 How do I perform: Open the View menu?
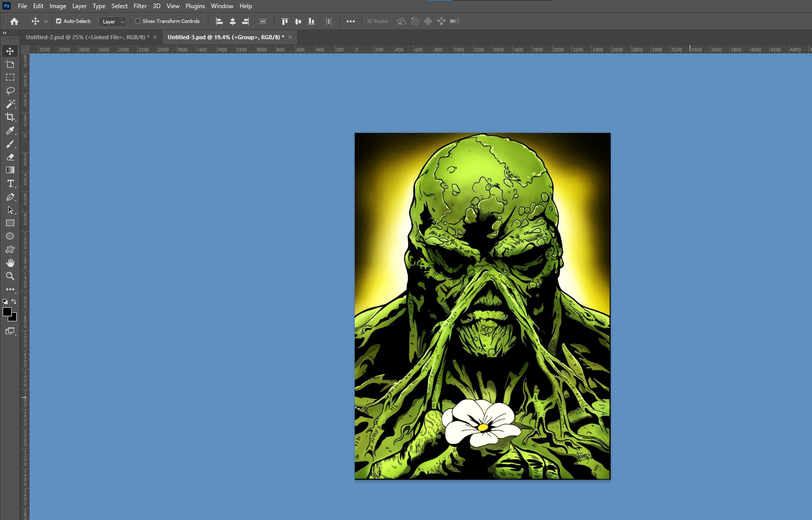[173, 6]
